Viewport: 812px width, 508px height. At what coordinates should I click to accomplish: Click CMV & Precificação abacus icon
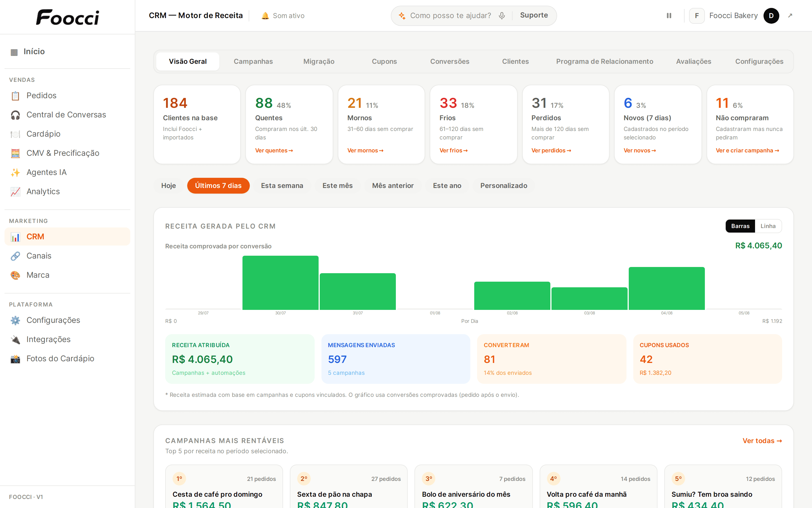16,153
